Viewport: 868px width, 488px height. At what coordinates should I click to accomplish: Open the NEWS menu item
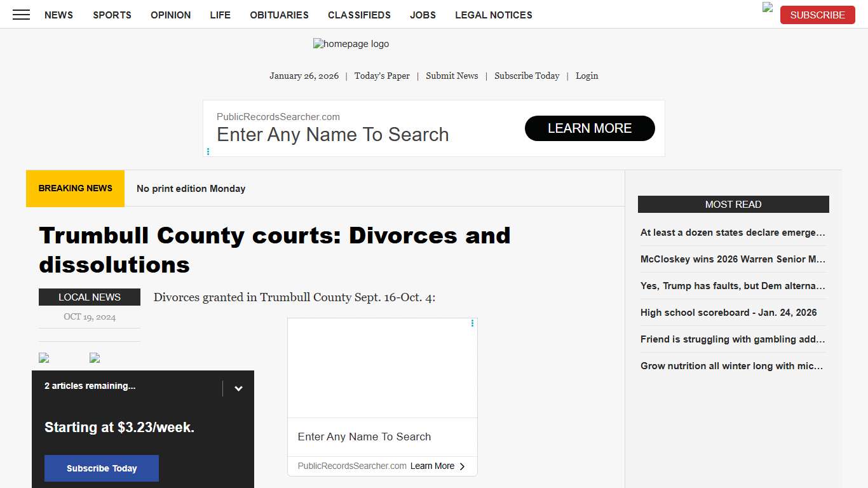coord(58,15)
